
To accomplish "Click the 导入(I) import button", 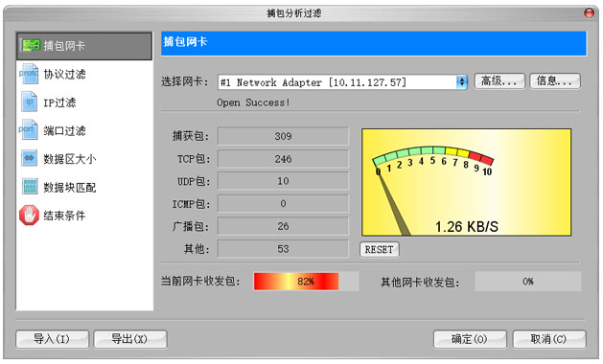I will click(x=52, y=339).
